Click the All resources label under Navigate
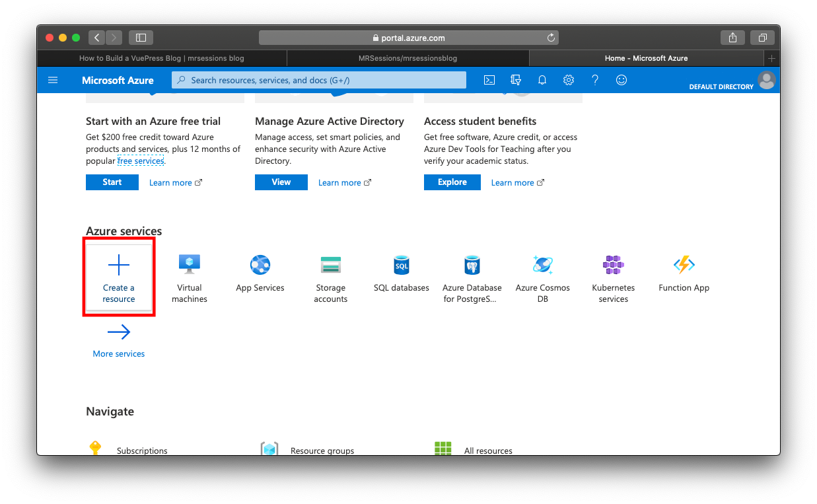This screenshot has height=504, width=817. (x=488, y=450)
